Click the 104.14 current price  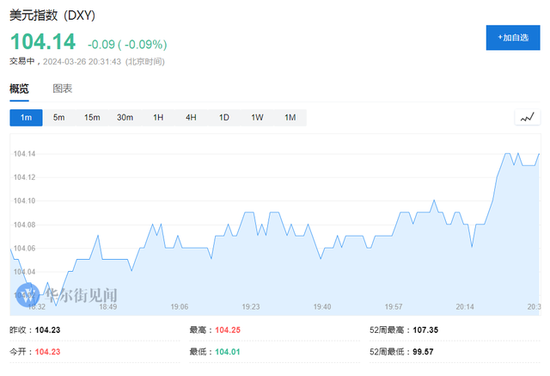pos(43,42)
